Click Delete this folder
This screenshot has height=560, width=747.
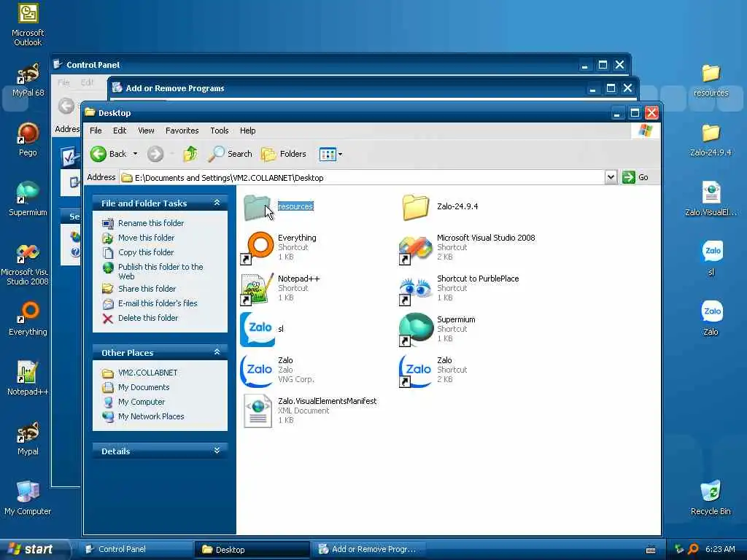(x=147, y=318)
